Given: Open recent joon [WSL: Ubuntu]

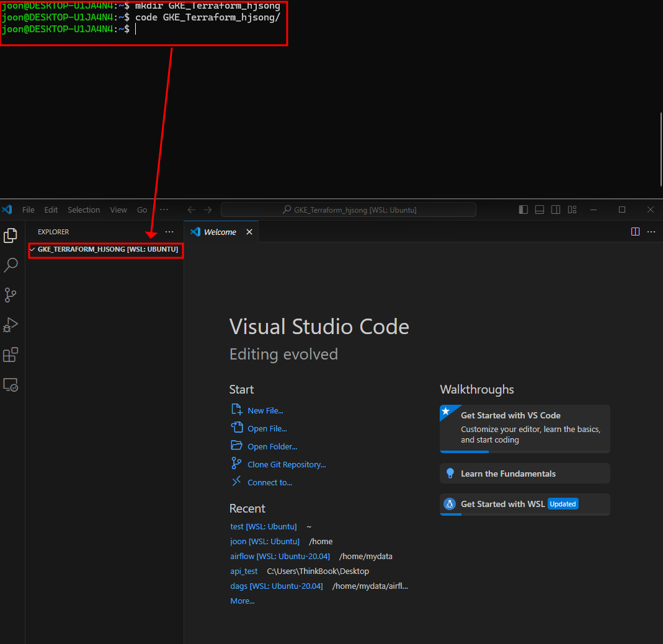Looking at the screenshot, I should (x=265, y=541).
